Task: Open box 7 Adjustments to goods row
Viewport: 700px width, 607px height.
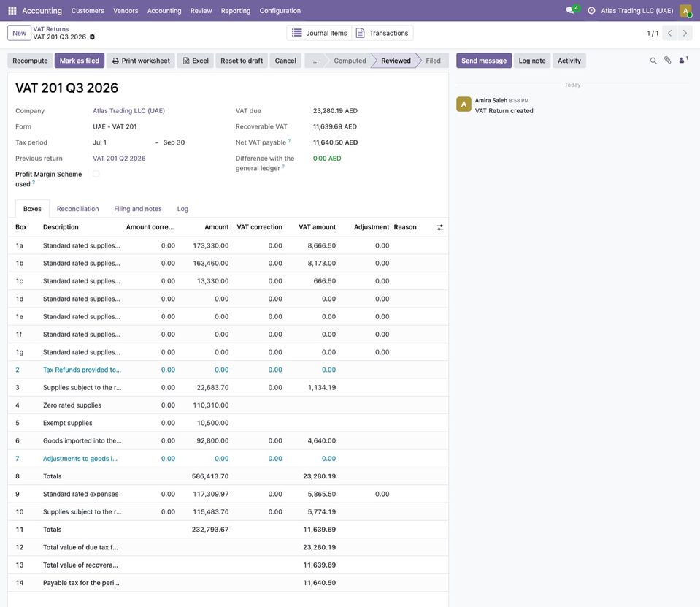Action: click(228, 459)
